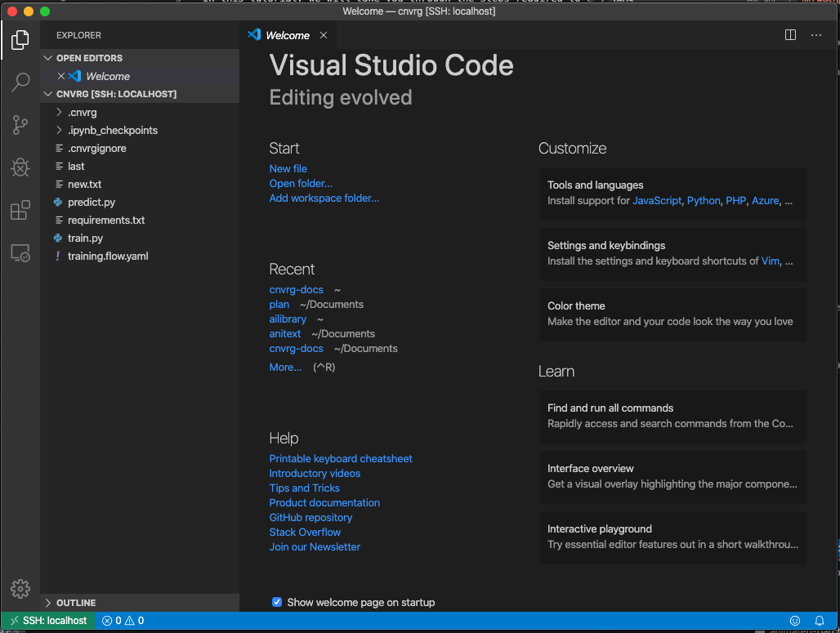Screen dimensions: 840x633
Task: Open train.py in explorer
Action: point(139,238)
